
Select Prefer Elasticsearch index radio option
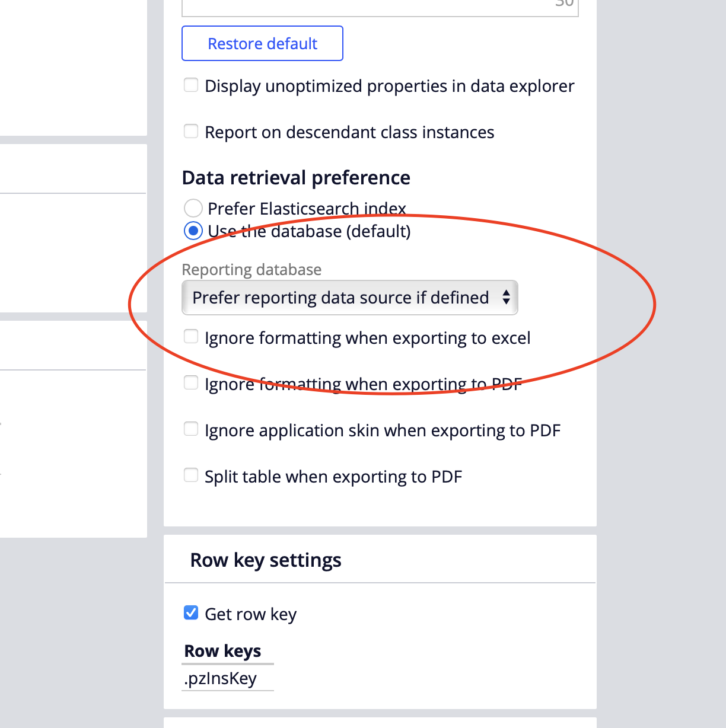pyautogui.click(x=193, y=208)
